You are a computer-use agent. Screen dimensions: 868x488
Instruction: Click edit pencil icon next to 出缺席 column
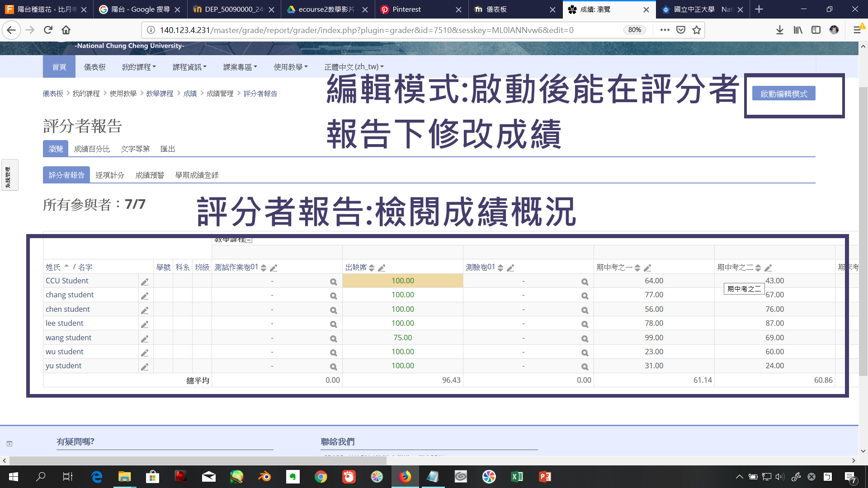382,268
